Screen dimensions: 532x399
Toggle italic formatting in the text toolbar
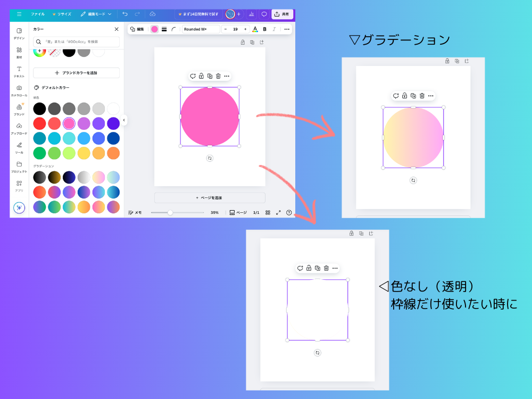coord(275,29)
